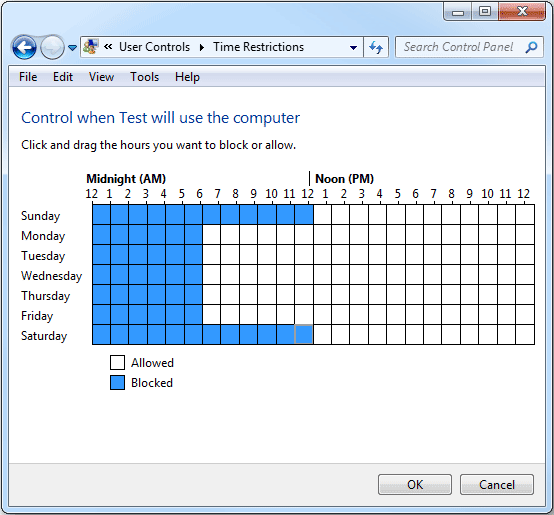
Task: Expand the address bar history dropdown
Action: tap(353, 47)
